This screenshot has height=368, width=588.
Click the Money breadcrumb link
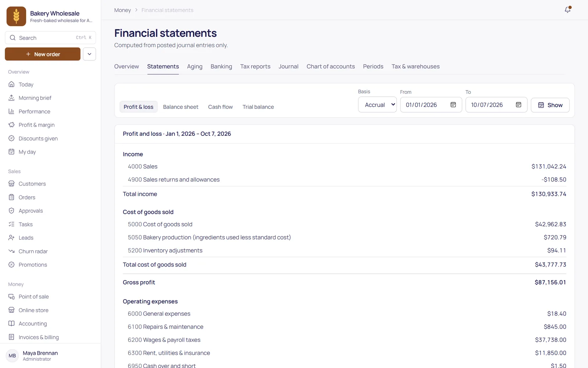122,10
